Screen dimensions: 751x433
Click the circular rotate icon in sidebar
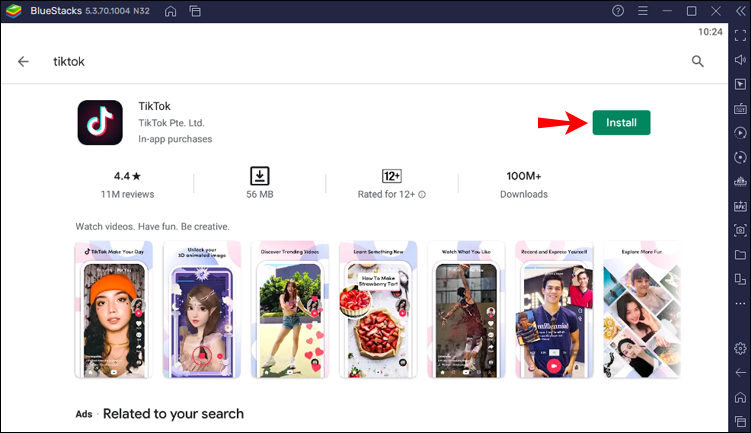(x=740, y=157)
